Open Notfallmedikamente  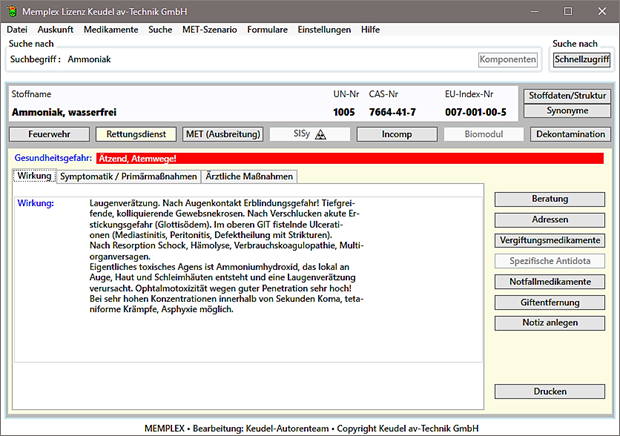click(x=550, y=281)
